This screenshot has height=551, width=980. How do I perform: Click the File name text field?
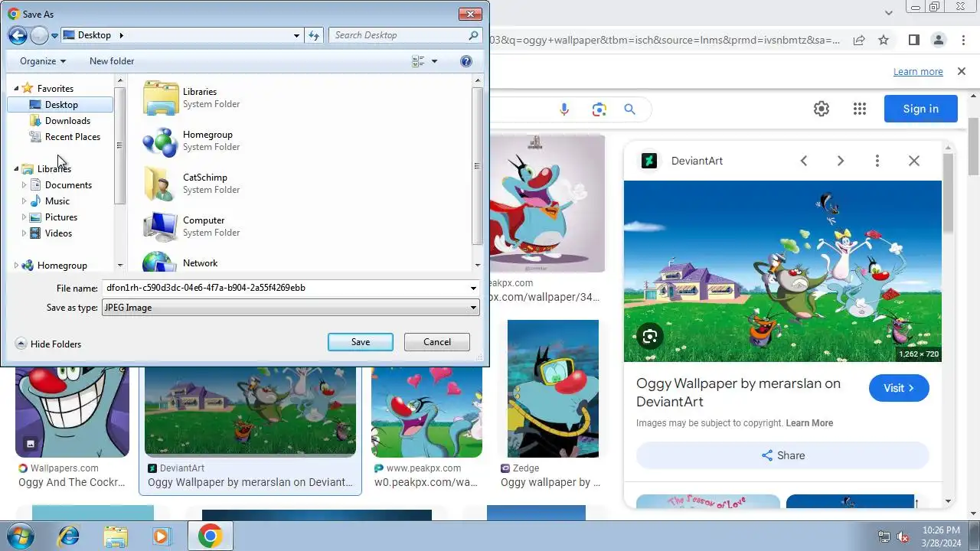coord(284,288)
